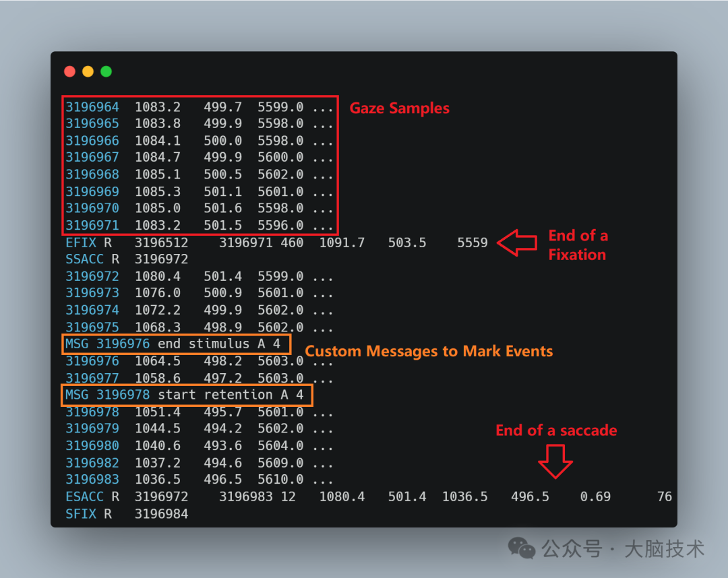The height and width of the screenshot is (578, 728).
Task: Click value 1072.2 in row 3196974
Action: tap(157, 310)
